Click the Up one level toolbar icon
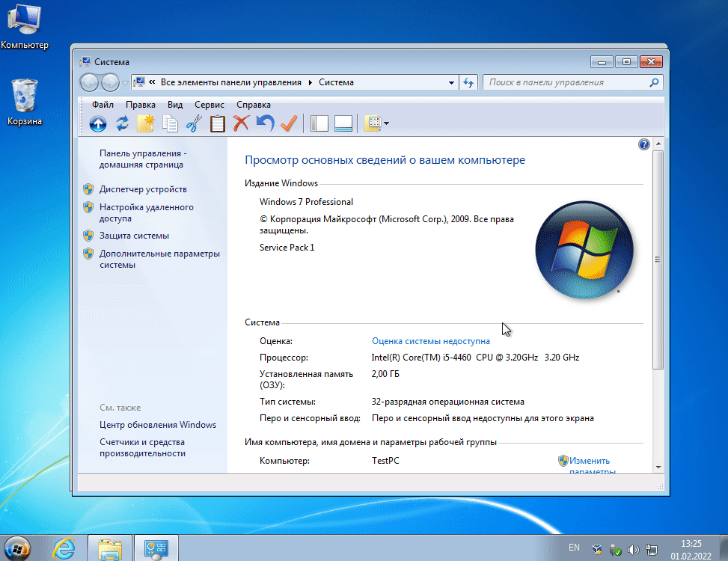This screenshot has width=728, height=561. click(x=98, y=123)
